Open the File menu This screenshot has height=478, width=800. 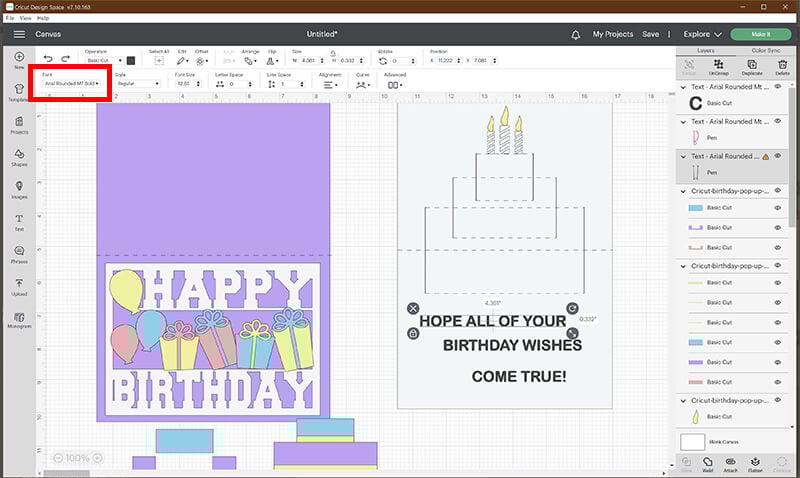tap(10, 18)
